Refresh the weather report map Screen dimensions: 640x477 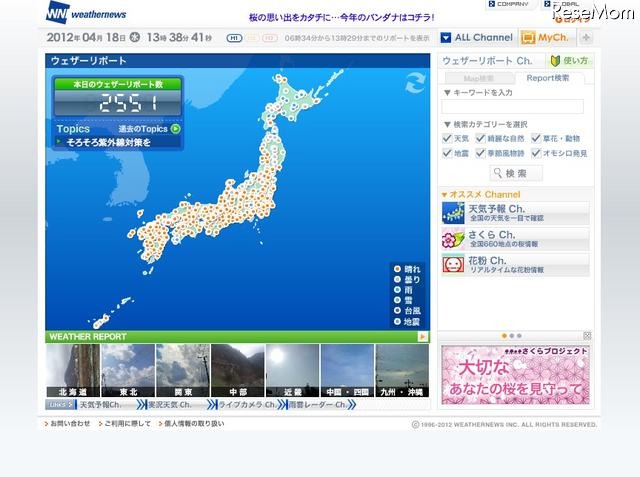(413, 86)
